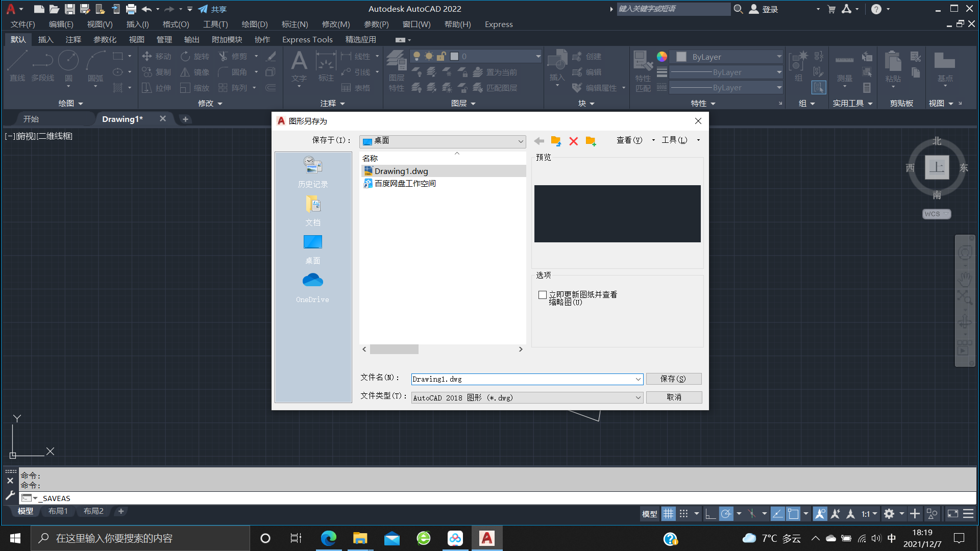Screen dimensions: 980x551
Task: Switch to the Express Tools ribbon tab
Action: [307, 39]
